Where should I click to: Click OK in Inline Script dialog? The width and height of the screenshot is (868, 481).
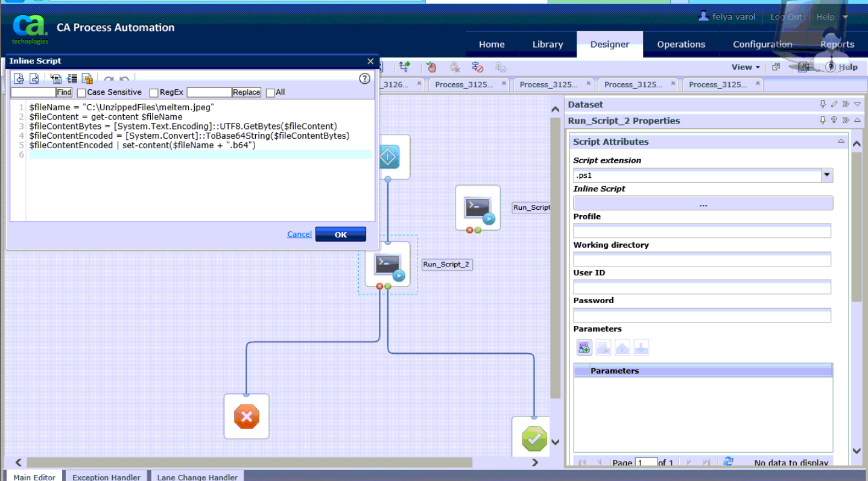(x=341, y=234)
